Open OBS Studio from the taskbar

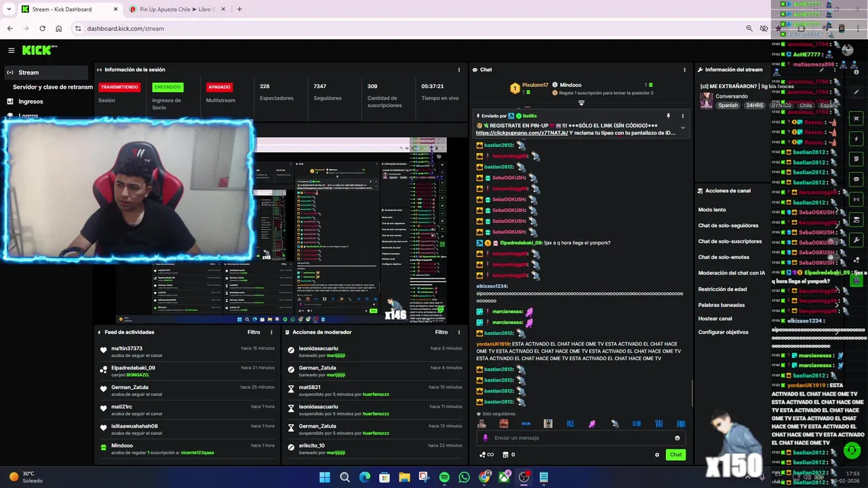pos(524,477)
